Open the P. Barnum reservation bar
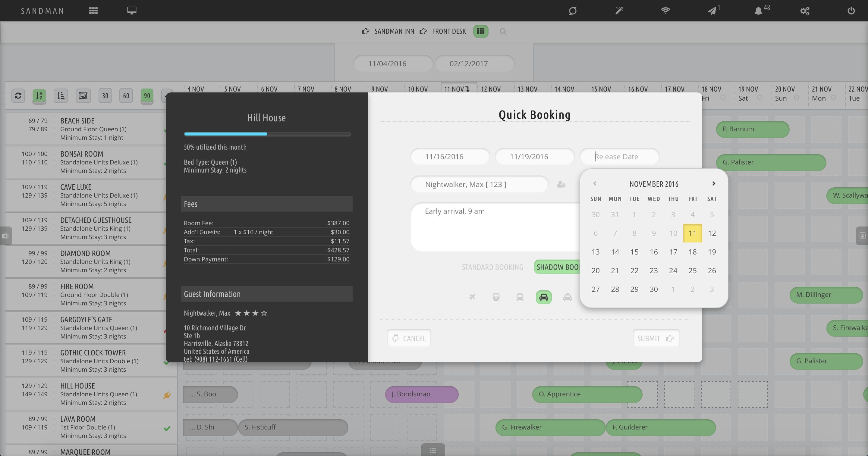 point(753,129)
